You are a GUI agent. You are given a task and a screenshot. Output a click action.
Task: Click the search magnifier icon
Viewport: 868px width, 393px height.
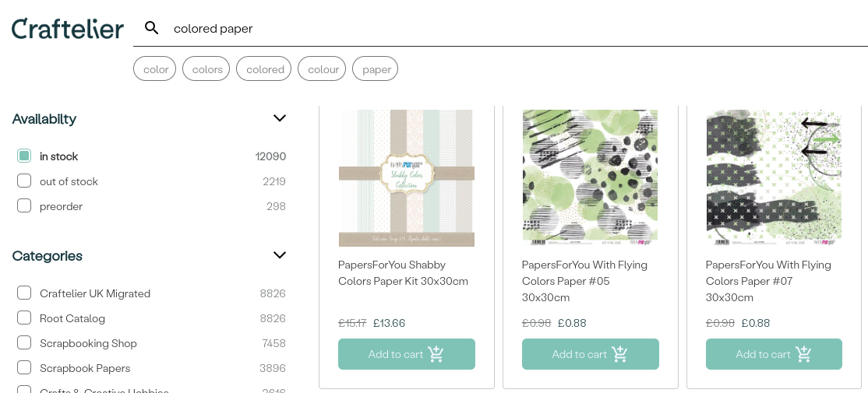point(152,28)
